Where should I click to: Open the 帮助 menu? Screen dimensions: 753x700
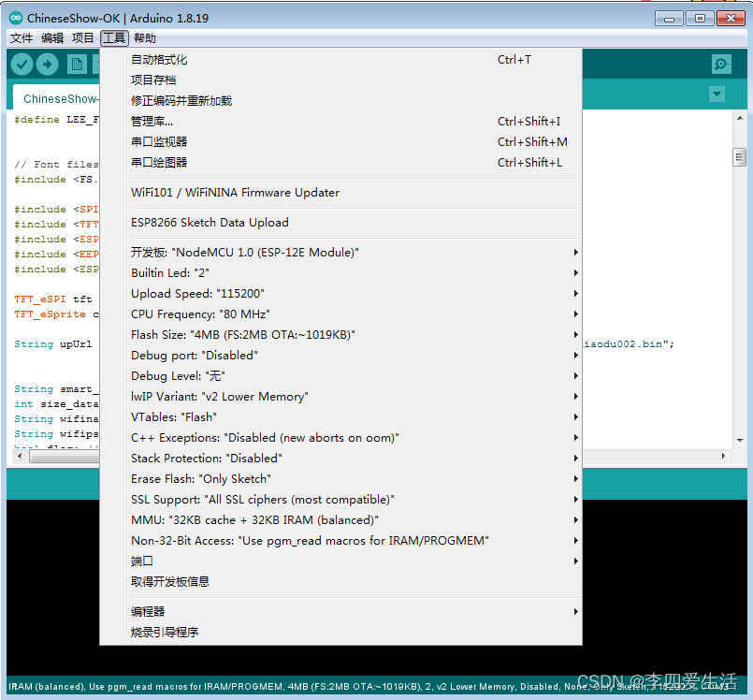point(145,38)
